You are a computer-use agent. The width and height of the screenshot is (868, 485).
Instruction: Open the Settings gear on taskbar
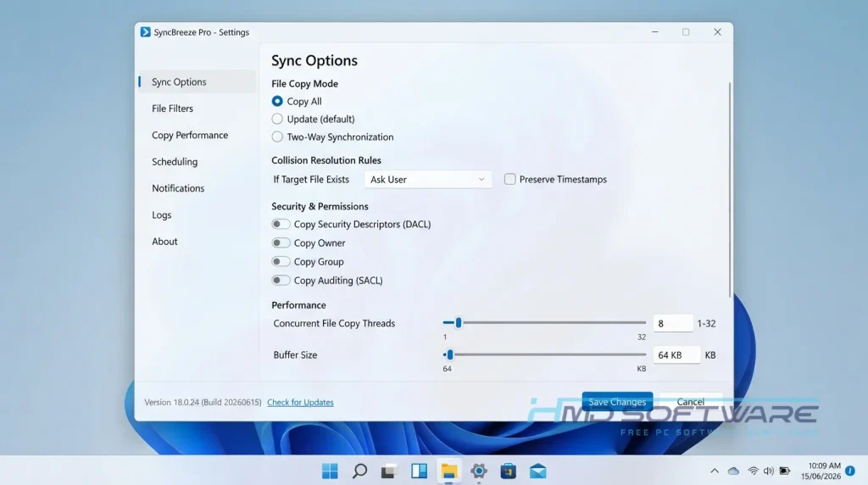tap(479, 471)
